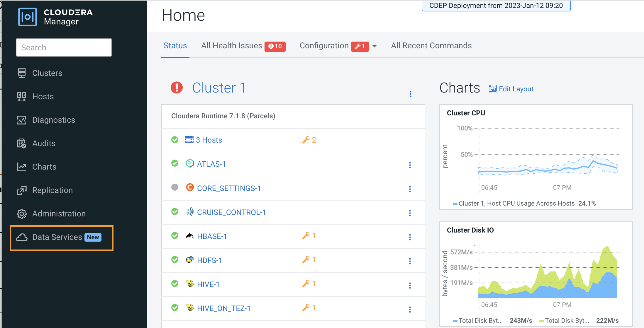Open Administration gear icon
Viewport: 644px width, 328px height.
click(x=21, y=214)
